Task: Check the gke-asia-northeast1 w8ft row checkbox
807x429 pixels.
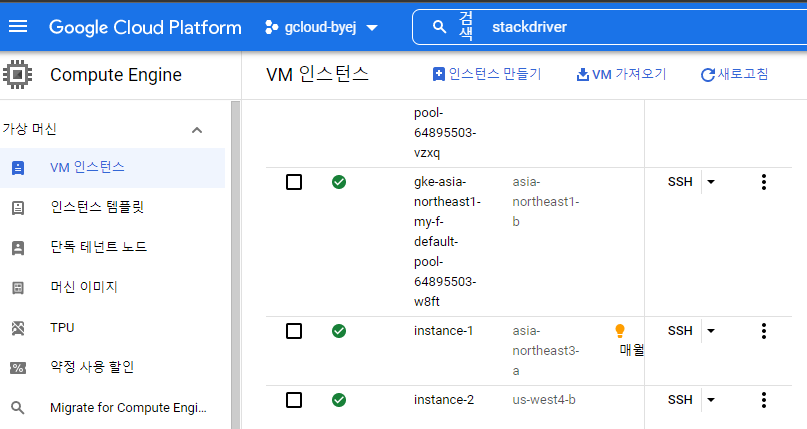Action: [294, 182]
